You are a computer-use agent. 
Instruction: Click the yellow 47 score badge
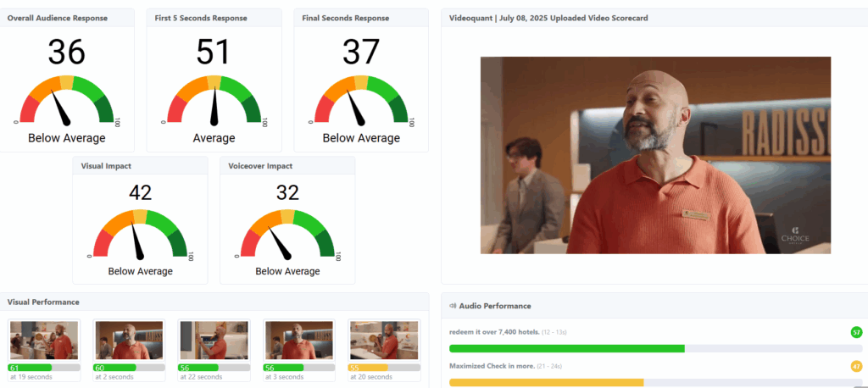point(856,366)
